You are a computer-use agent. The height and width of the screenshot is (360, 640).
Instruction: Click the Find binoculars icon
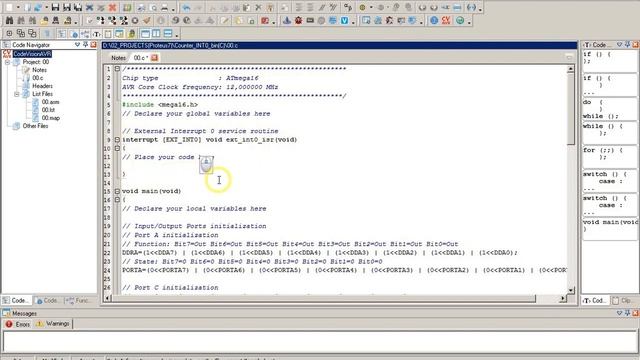click(9, 20)
